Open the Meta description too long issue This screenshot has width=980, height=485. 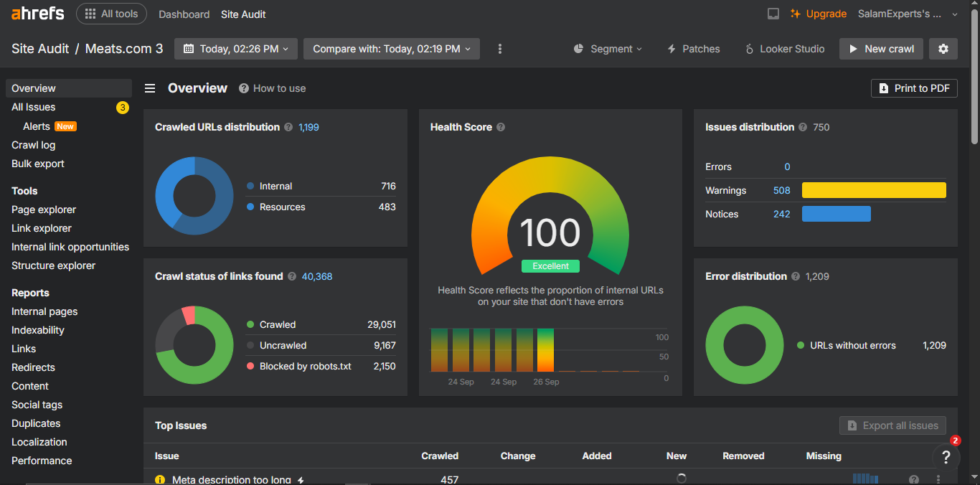232,479
